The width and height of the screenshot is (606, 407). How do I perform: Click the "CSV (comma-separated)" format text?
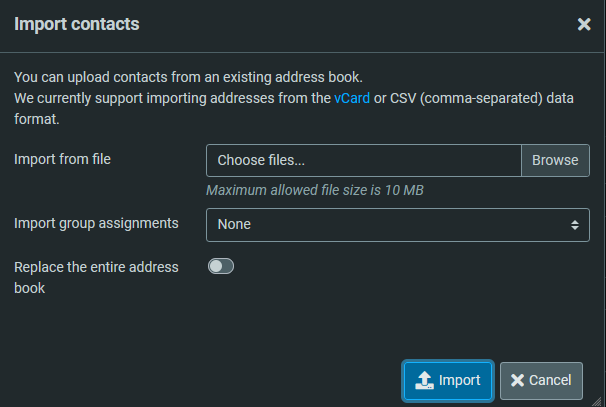(464, 98)
